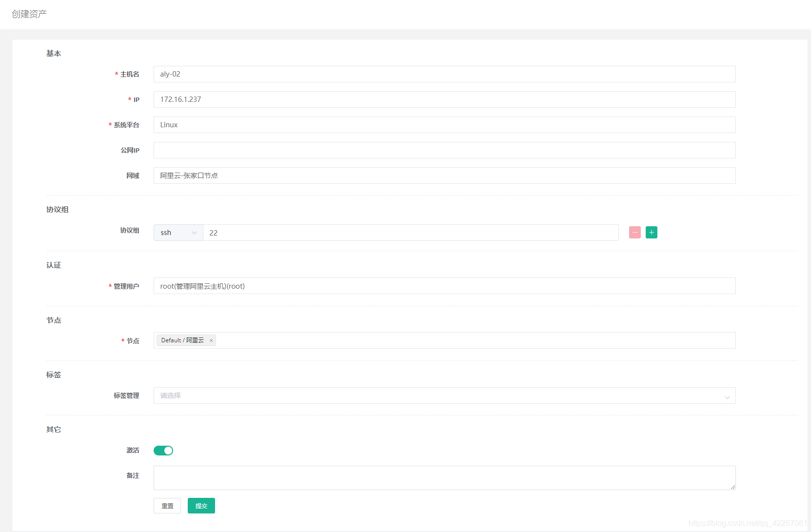Open the 管理用户 root selector
The image size is (811, 532).
[444, 286]
